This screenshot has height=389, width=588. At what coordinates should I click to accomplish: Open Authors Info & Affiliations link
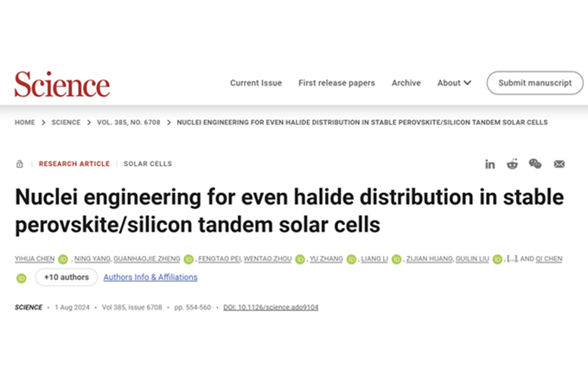click(x=150, y=277)
